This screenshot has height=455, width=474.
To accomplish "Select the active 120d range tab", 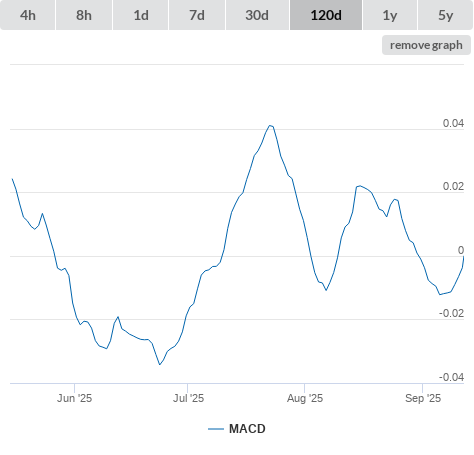I will point(326,15).
